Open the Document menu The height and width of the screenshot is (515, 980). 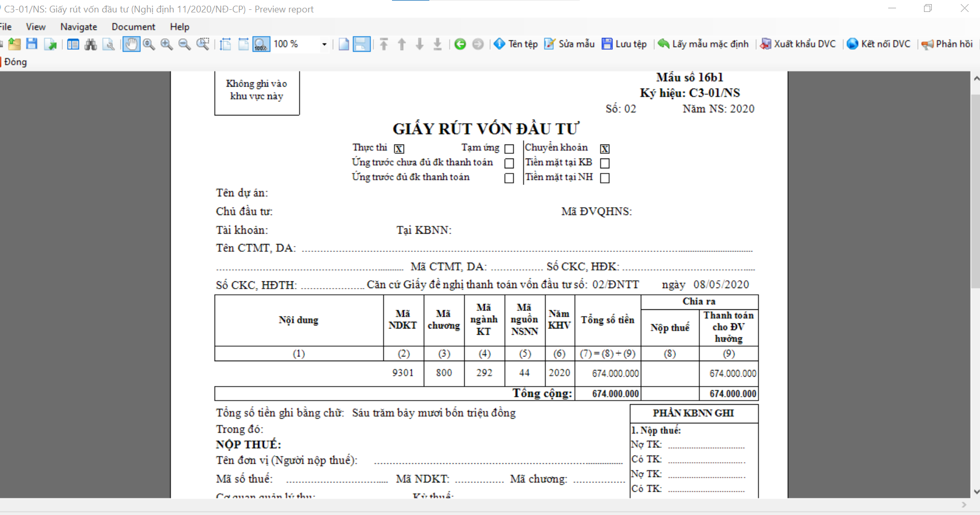133,27
